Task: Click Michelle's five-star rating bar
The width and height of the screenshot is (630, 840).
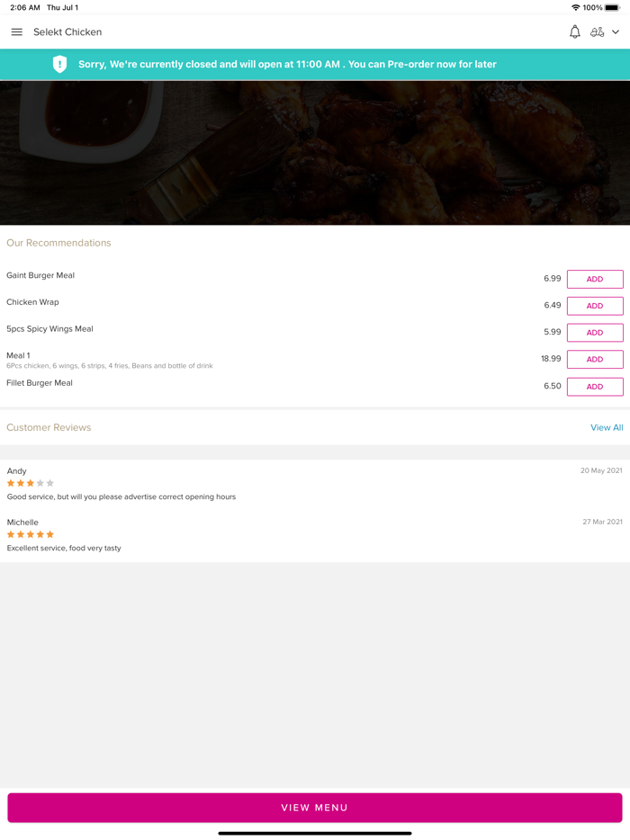Action: point(30,534)
